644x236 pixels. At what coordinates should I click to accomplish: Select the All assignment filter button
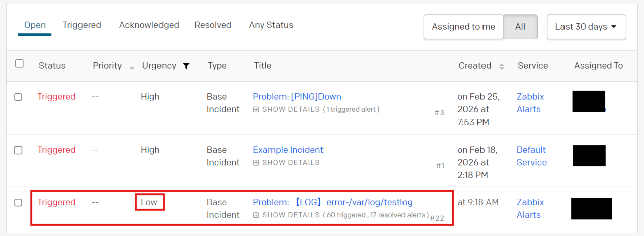[x=520, y=27]
